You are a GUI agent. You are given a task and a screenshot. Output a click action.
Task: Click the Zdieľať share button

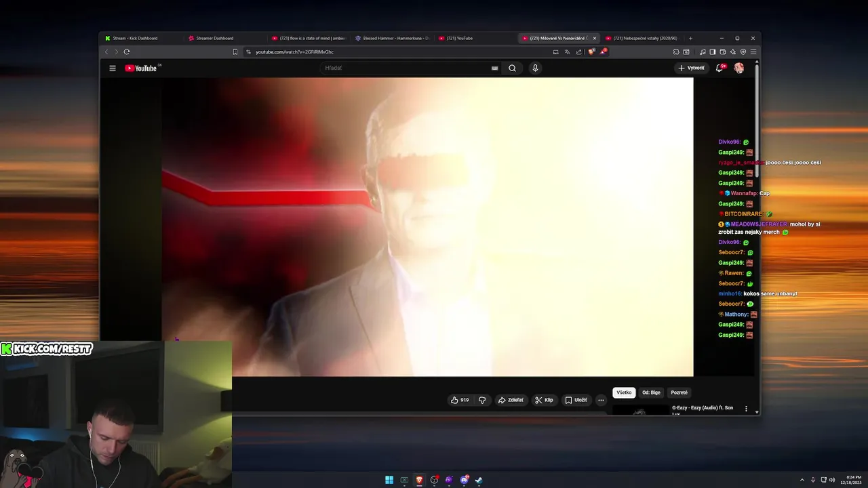(x=511, y=400)
